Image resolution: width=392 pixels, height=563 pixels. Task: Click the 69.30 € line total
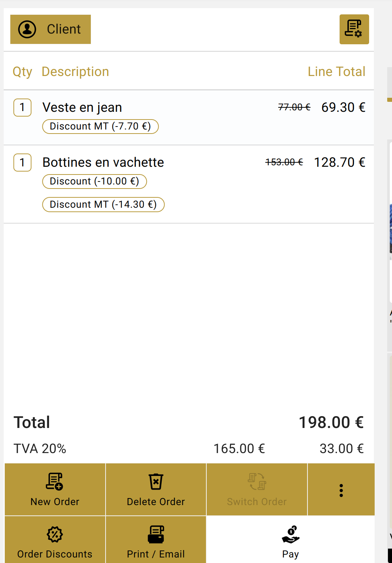point(343,107)
